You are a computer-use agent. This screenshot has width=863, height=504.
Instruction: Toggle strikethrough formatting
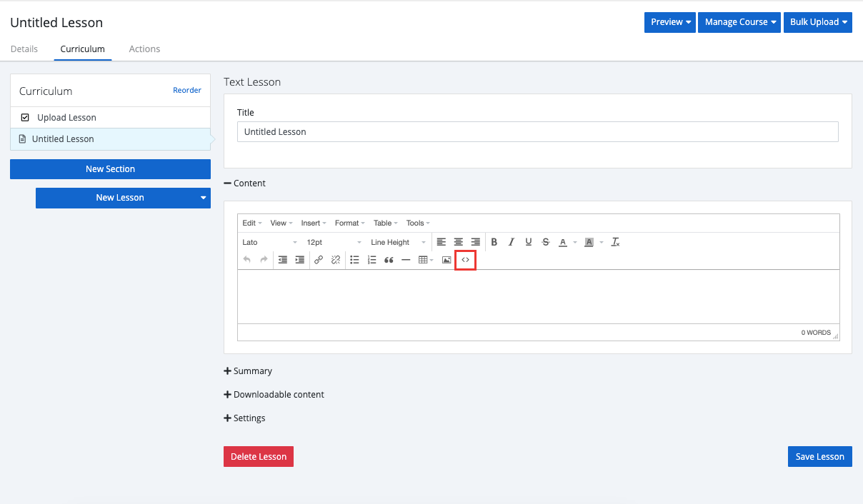pyautogui.click(x=546, y=242)
